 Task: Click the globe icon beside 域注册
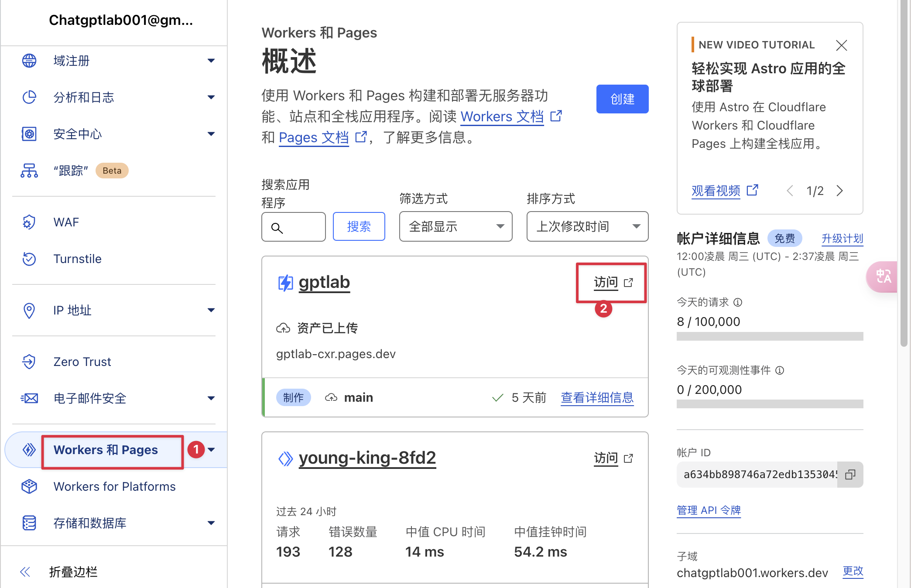coord(29,61)
